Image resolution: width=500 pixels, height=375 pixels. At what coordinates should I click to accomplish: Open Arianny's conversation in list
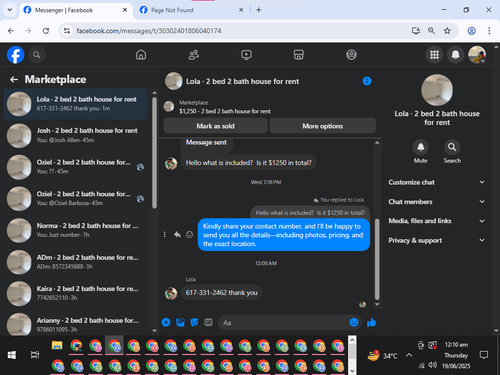click(x=76, y=325)
